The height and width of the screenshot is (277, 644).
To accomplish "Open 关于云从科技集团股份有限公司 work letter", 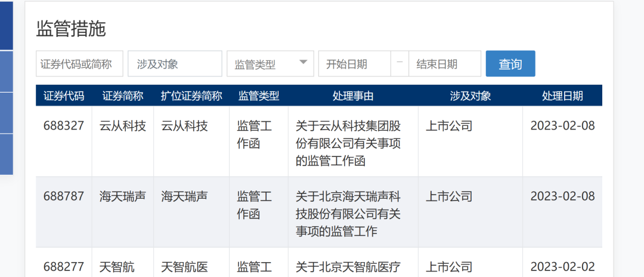I will [348, 143].
